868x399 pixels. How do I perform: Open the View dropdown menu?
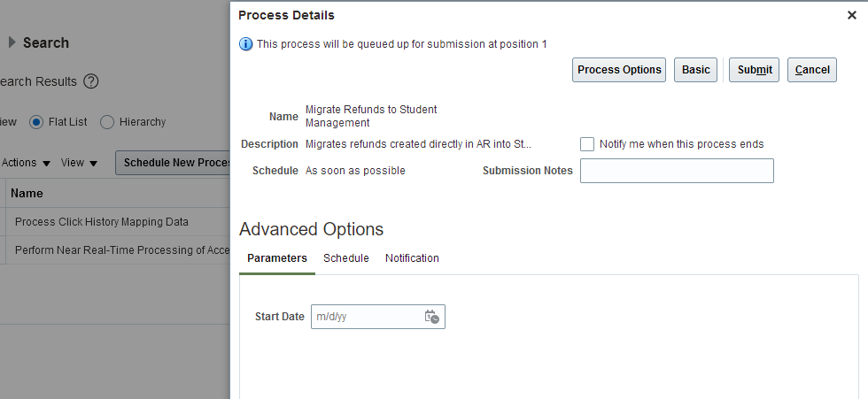click(x=79, y=163)
